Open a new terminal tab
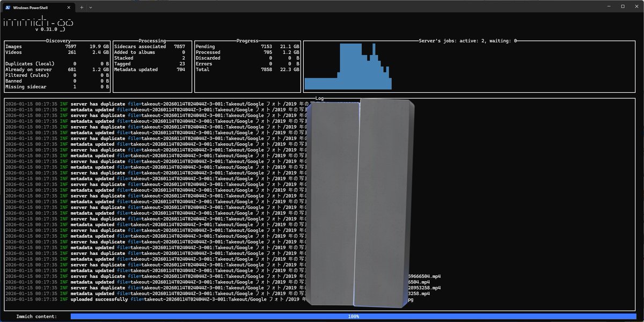The height and width of the screenshot is (322, 644). 82,7
